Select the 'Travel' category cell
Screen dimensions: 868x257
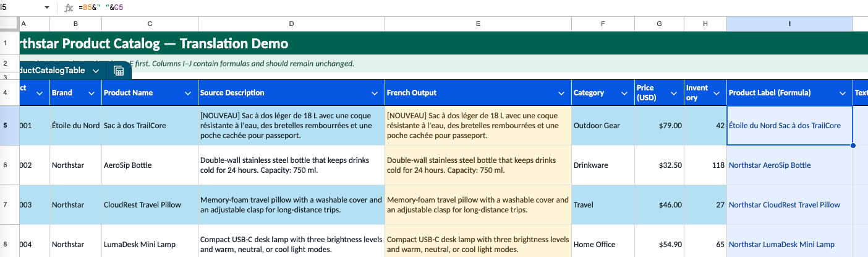point(603,205)
